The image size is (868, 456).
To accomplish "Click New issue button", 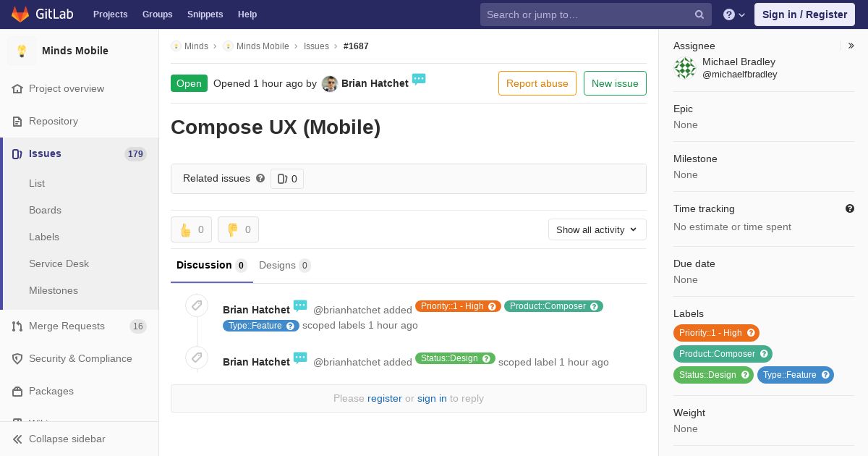I will [x=615, y=83].
